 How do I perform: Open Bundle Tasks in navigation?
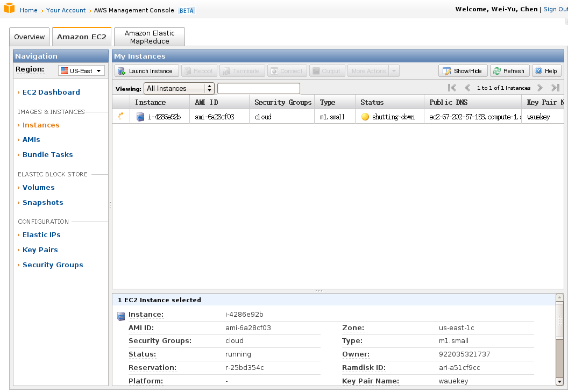47,154
